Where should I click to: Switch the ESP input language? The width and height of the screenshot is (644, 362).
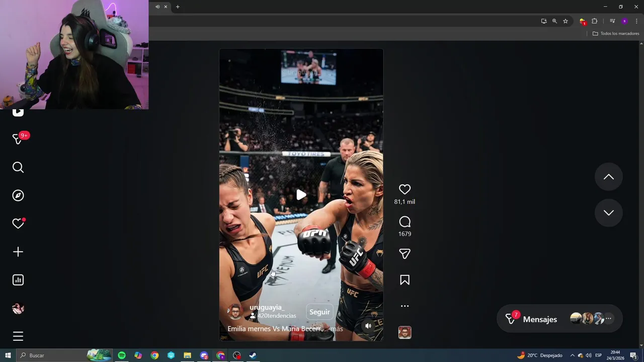point(599,355)
